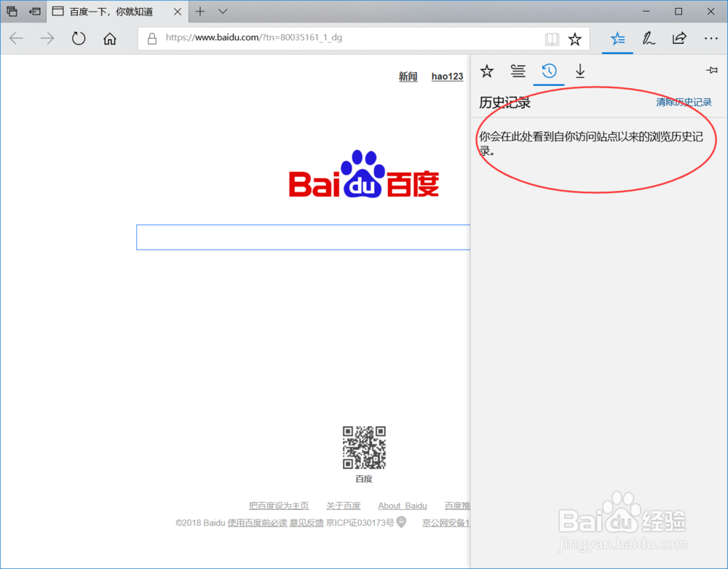The image size is (728, 569).
Task: Open the hao123 link
Action: tap(447, 76)
